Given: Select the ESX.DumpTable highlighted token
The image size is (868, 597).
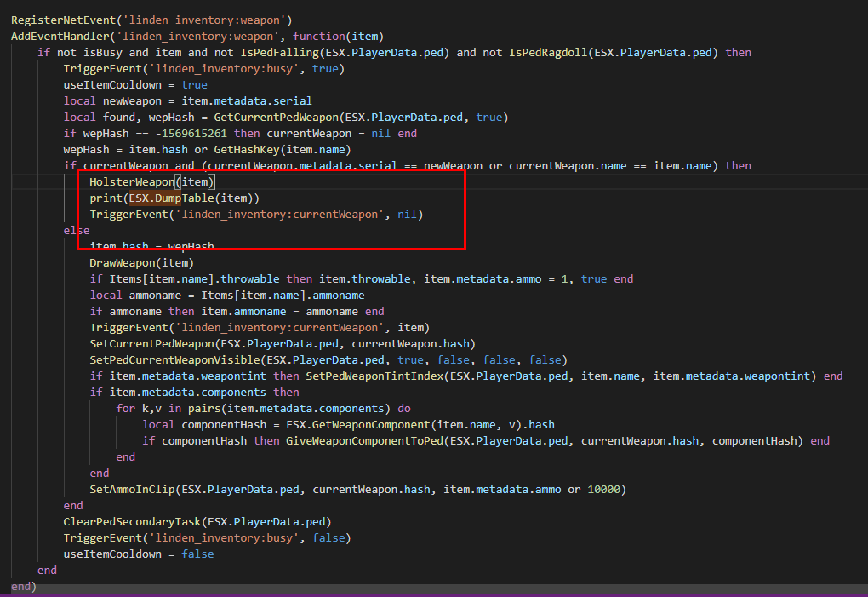Looking at the screenshot, I should (x=156, y=198).
